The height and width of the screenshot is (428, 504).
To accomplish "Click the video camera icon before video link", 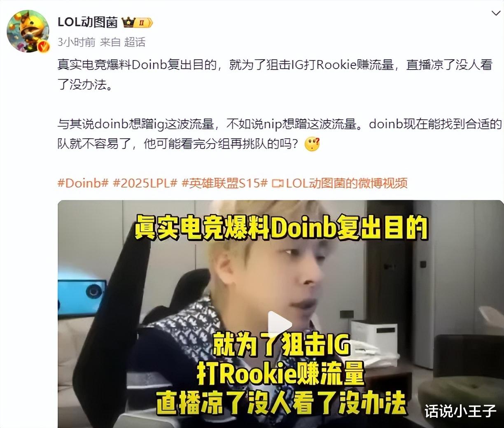I will click(278, 183).
